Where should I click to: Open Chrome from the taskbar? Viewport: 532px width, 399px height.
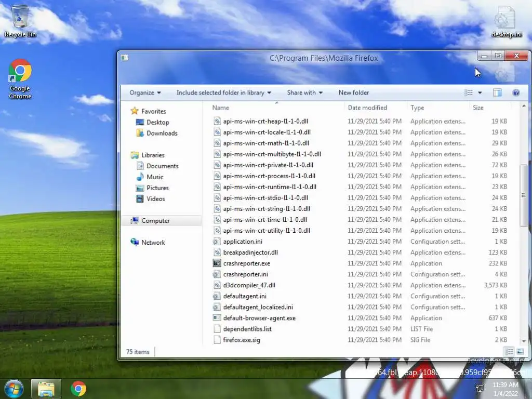(x=78, y=389)
